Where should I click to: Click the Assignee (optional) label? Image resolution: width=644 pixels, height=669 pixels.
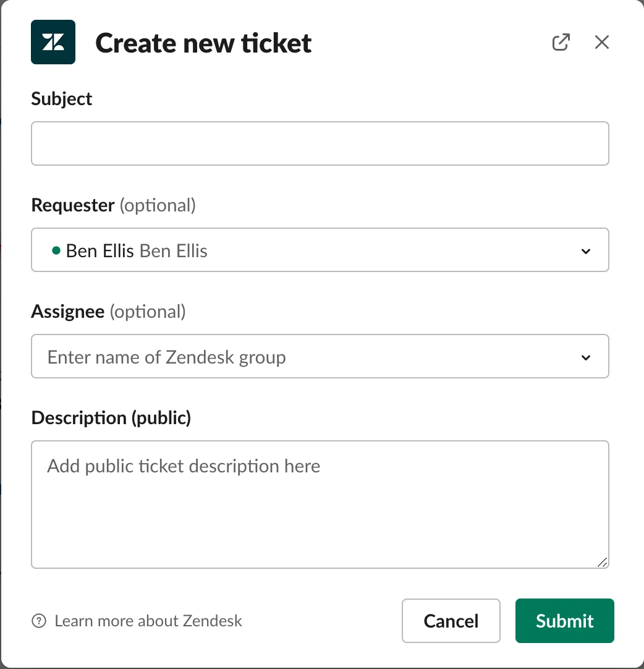click(x=108, y=312)
